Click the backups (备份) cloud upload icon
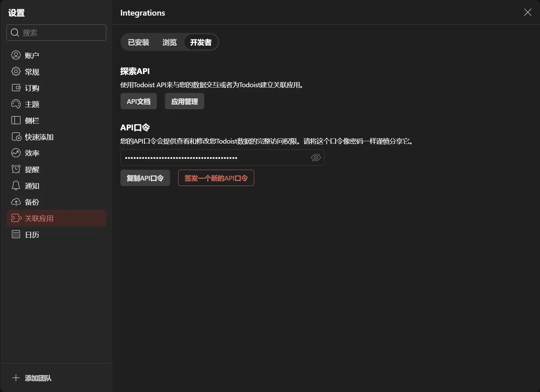This screenshot has height=392, width=540. (x=16, y=202)
